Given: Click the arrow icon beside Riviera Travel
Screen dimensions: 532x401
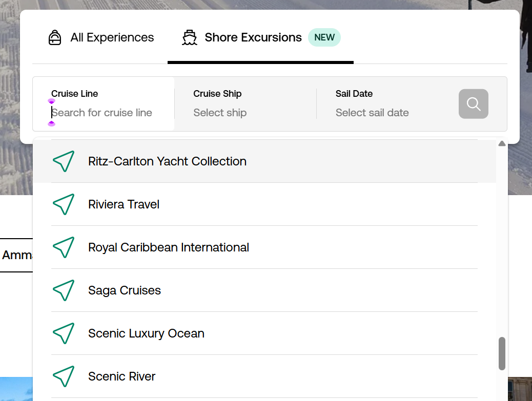Looking at the screenshot, I should pos(63,204).
